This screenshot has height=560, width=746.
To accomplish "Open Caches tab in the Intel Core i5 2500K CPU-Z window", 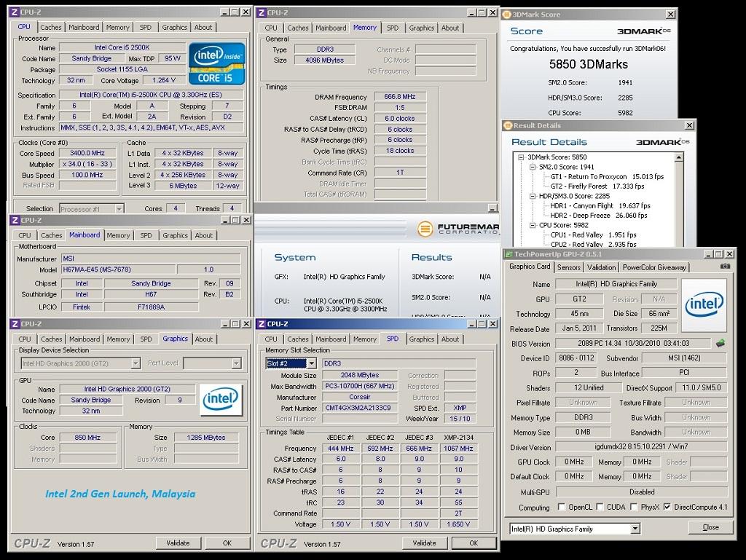I will (51, 27).
